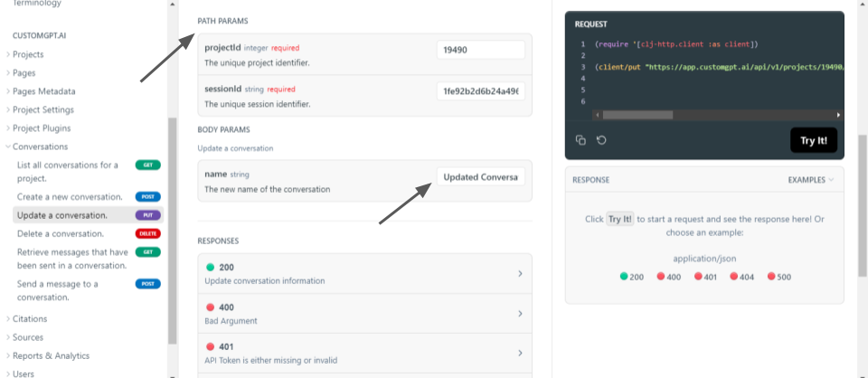868x378 pixels.
Task: Click the sidebar vertical scrollbar
Action: coord(172,231)
